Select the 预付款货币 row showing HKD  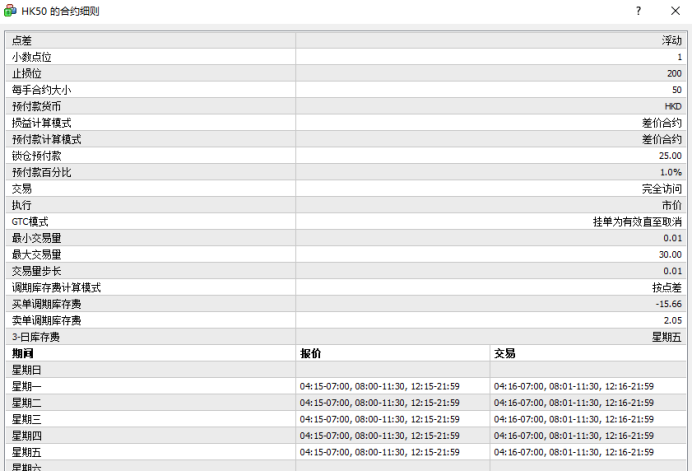click(x=150, y=106)
